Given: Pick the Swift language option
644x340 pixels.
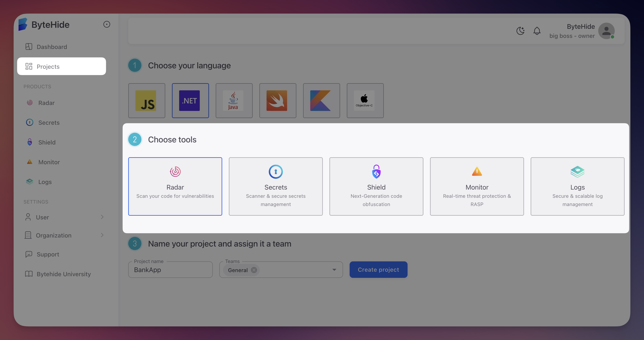Looking at the screenshot, I should pos(278,101).
